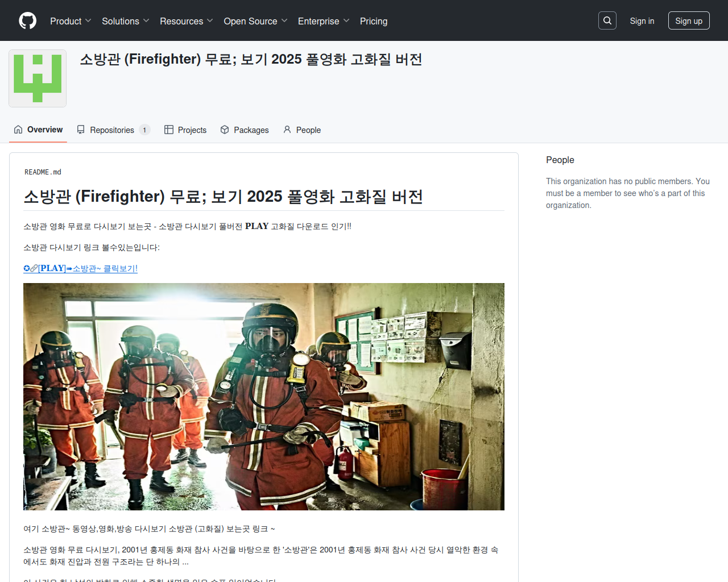Click the 'no public members' notice text
Image resolution: width=728 pixels, height=582 pixels.
point(628,193)
